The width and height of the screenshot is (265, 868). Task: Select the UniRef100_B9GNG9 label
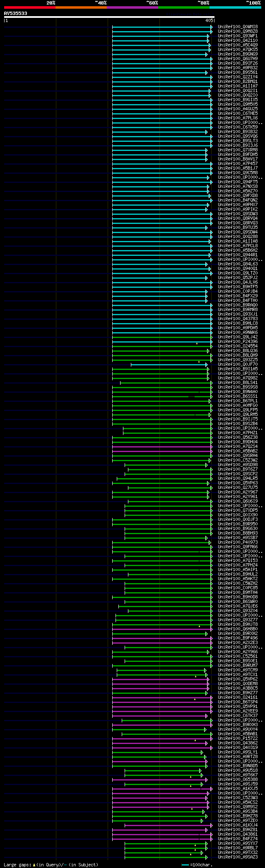(x=238, y=54)
